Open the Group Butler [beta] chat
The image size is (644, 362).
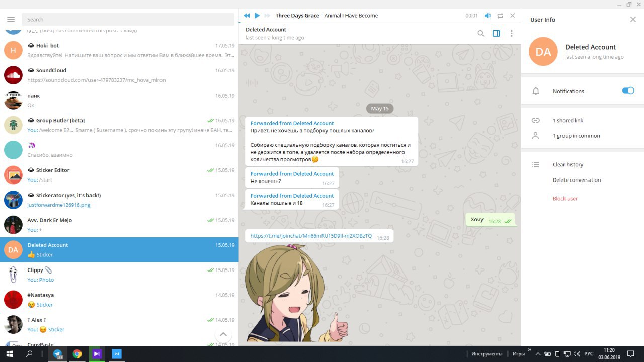tap(119, 125)
